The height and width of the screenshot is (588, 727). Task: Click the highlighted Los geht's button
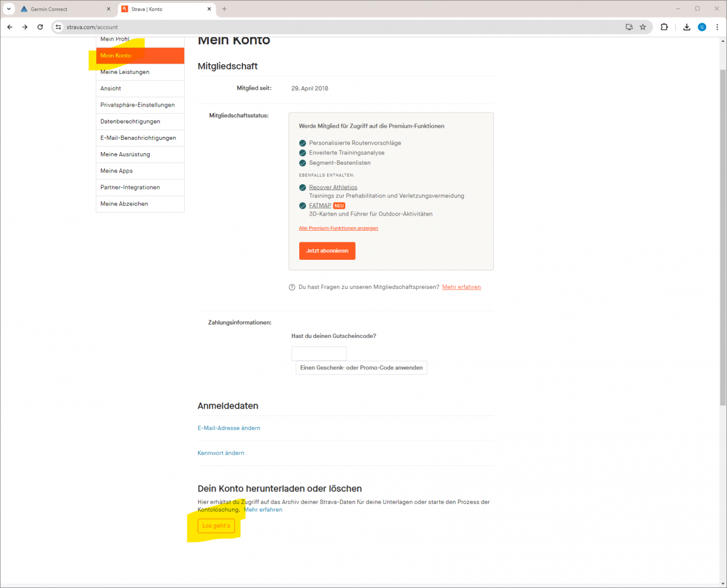pyautogui.click(x=216, y=526)
